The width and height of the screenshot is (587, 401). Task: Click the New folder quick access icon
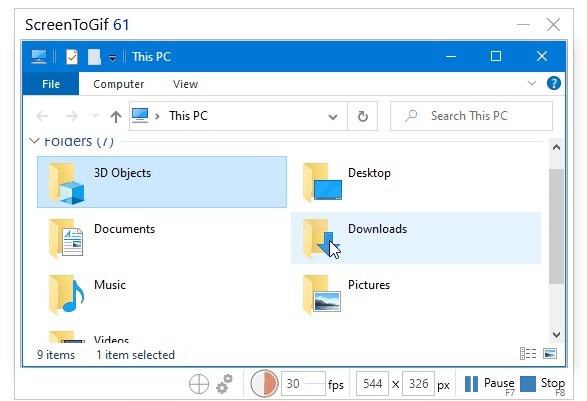click(94, 57)
